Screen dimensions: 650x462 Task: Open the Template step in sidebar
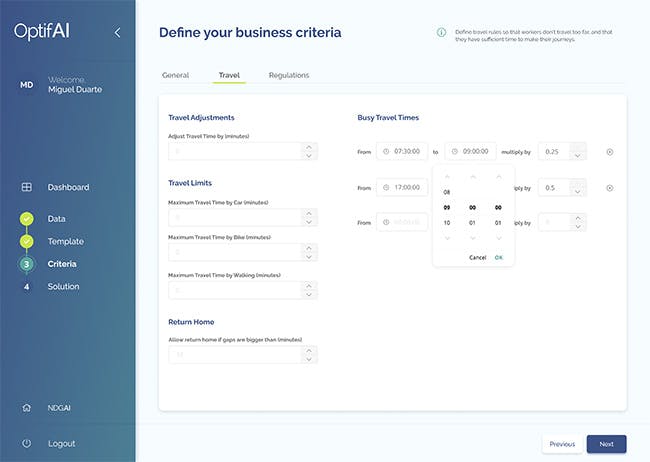point(65,241)
